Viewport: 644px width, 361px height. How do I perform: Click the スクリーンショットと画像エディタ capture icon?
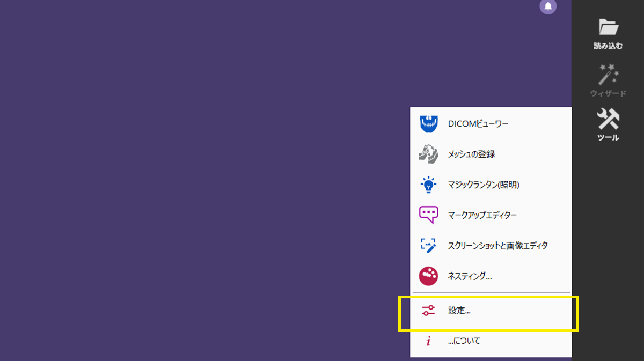(x=428, y=246)
